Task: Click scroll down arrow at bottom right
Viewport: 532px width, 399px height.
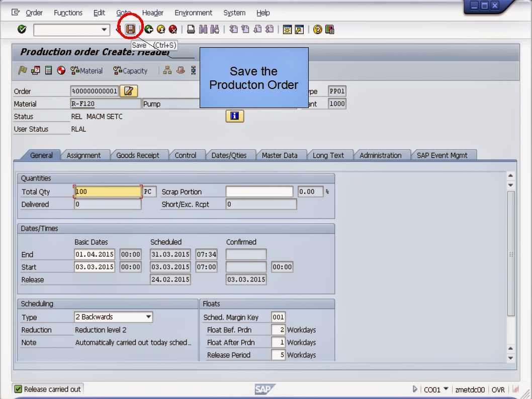Action: [510, 358]
